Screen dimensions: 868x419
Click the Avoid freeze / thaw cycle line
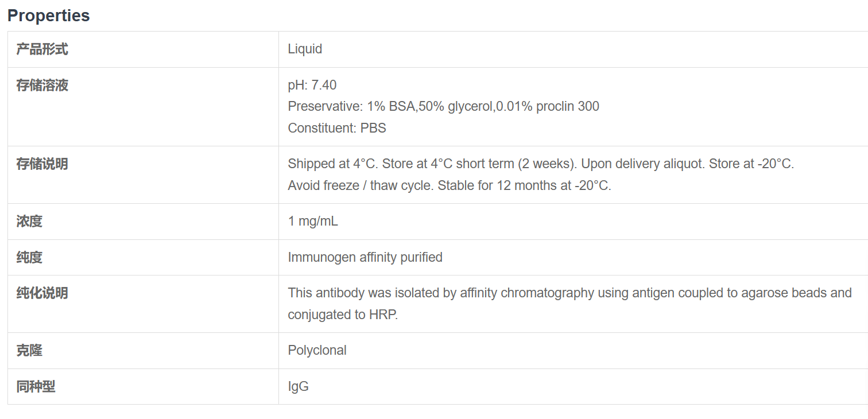tap(449, 186)
